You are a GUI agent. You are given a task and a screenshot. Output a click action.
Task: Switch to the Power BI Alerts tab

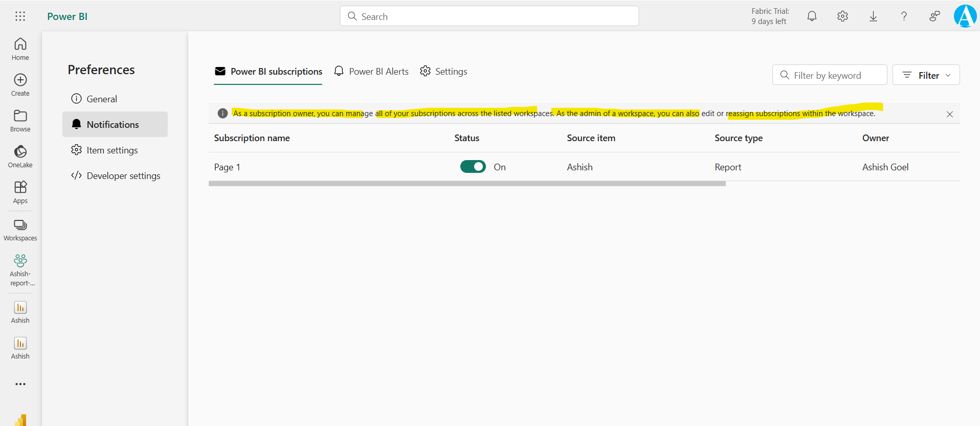pyautogui.click(x=371, y=72)
